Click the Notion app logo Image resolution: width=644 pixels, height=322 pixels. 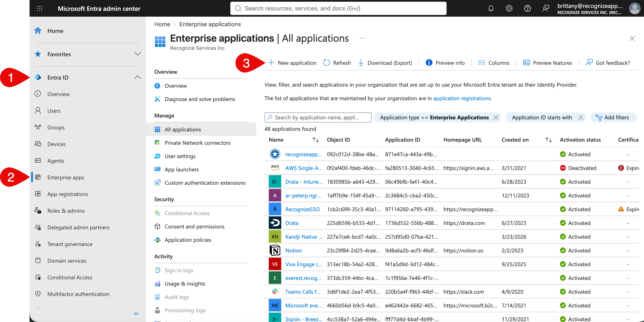click(275, 250)
